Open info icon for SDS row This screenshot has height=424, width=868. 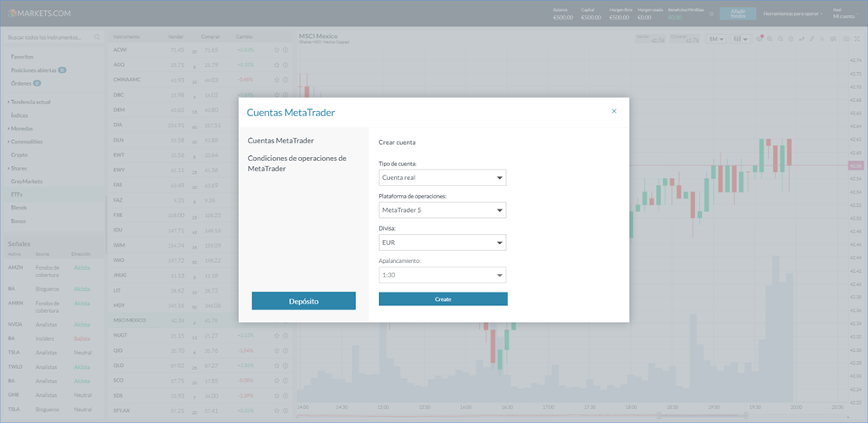[x=286, y=395]
